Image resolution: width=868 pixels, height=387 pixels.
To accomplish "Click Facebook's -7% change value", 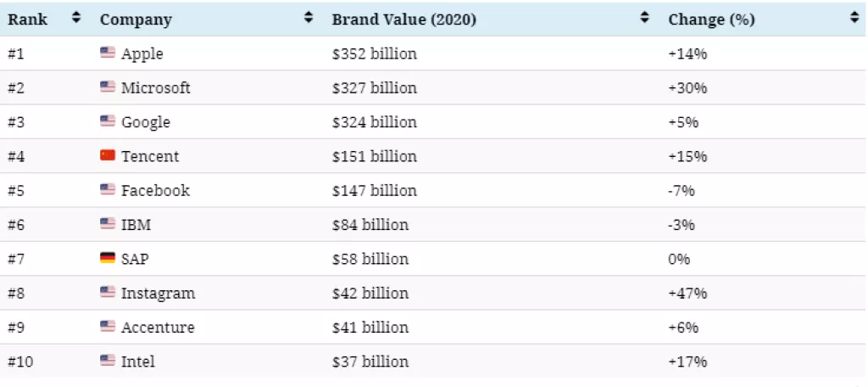I will 681,191.
